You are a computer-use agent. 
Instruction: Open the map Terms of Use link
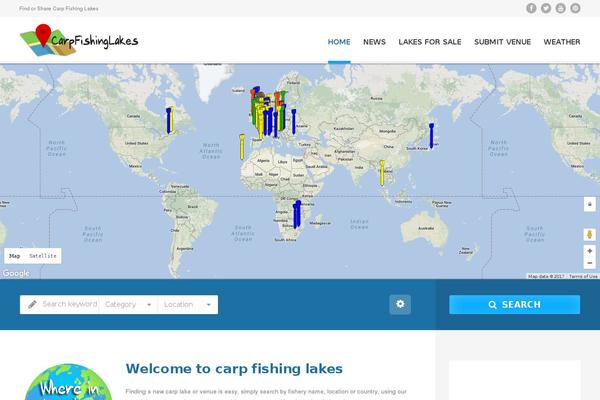click(583, 276)
